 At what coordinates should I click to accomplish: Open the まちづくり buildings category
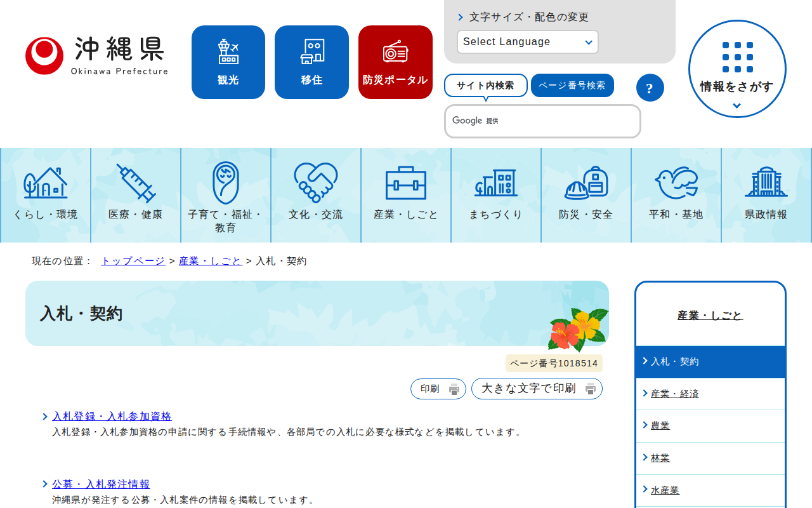496,195
